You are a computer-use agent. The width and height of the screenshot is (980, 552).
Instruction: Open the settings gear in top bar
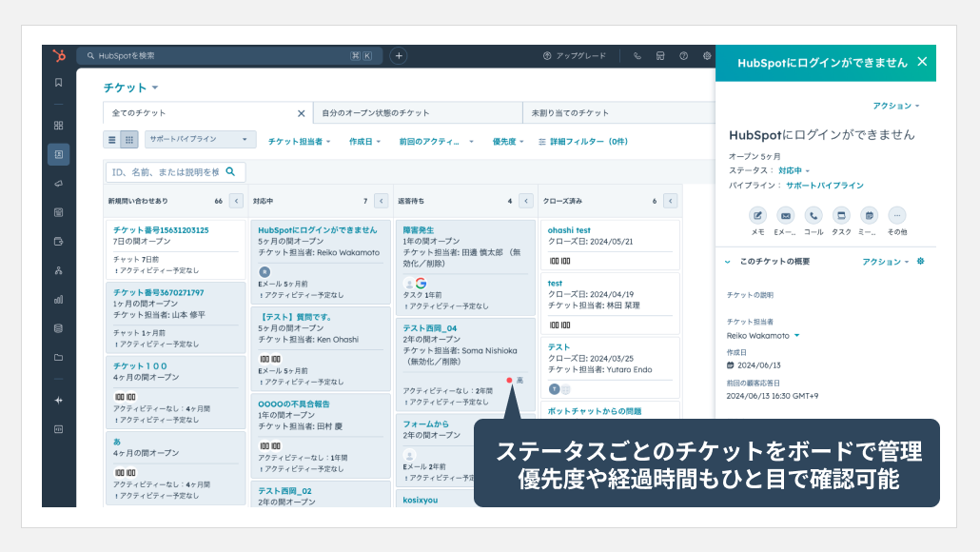707,55
